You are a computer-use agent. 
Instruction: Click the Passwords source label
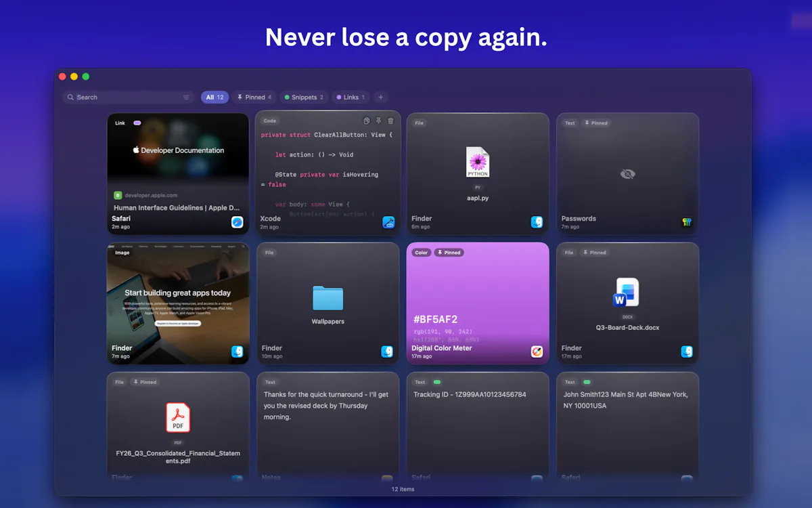[579, 219]
